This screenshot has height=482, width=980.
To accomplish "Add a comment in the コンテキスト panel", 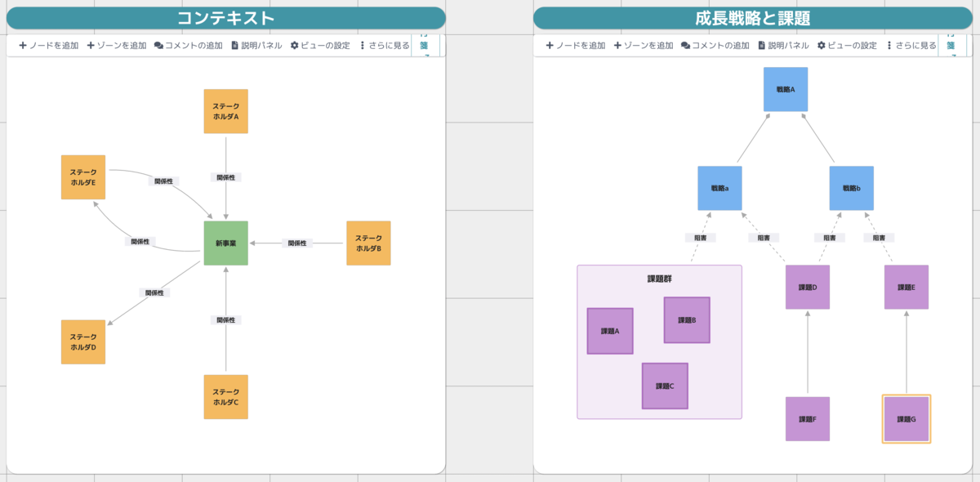I will click(x=189, y=46).
